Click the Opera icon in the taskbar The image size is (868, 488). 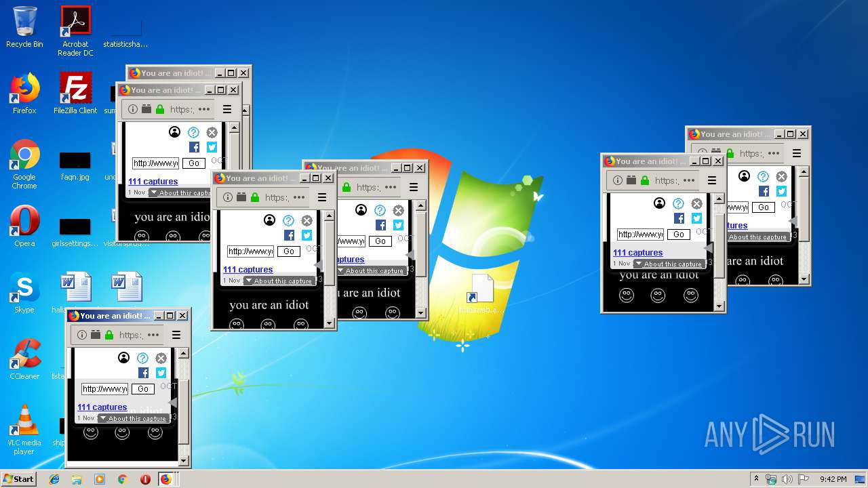pyautogui.click(x=145, y=479)
